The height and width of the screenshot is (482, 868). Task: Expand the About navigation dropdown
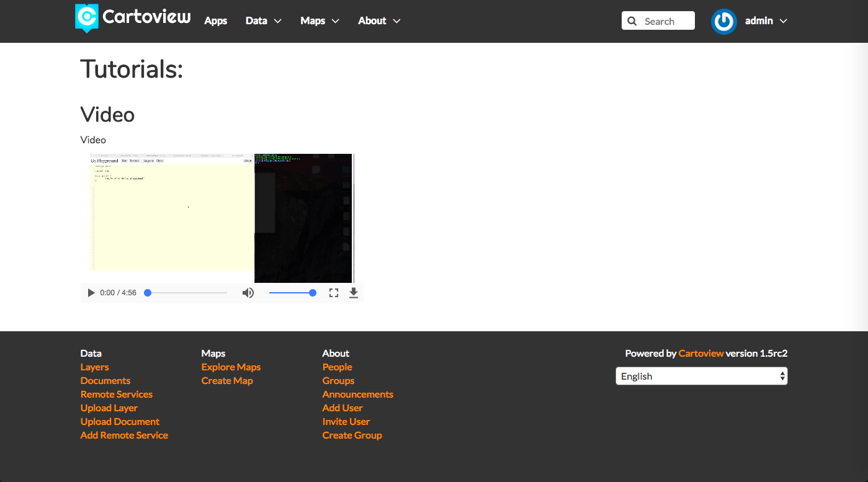coord(378,21)
